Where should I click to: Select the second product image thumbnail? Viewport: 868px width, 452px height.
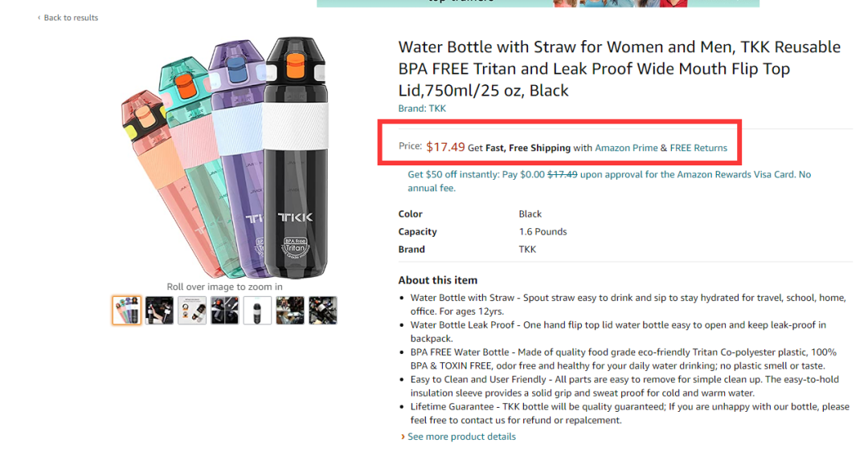(159, 311)
